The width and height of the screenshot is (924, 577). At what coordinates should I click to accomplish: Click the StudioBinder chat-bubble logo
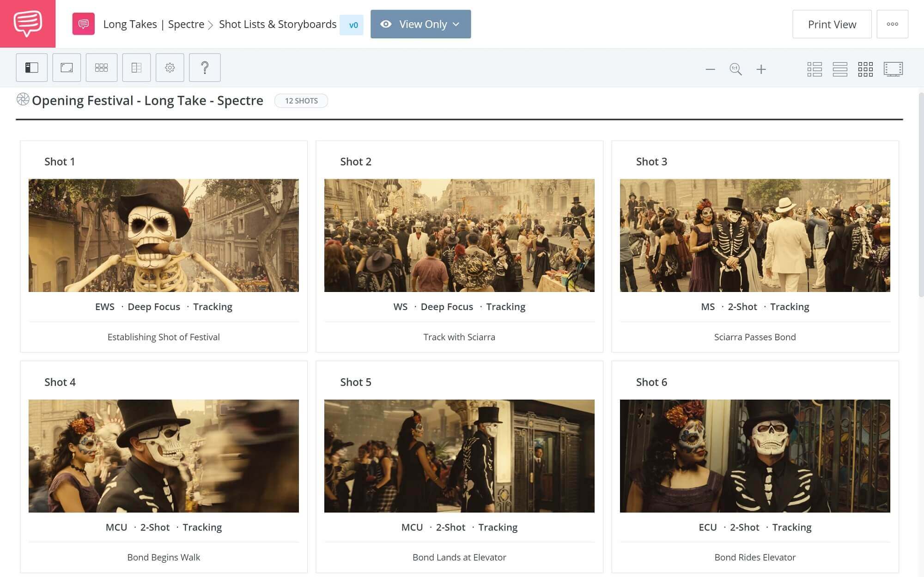(28, 24)
